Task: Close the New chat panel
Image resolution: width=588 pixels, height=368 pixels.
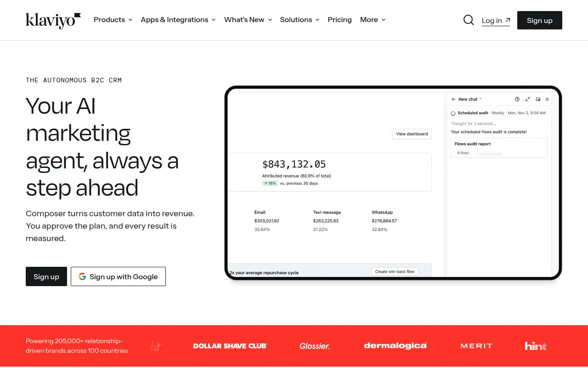Action: tap(547, 99)
